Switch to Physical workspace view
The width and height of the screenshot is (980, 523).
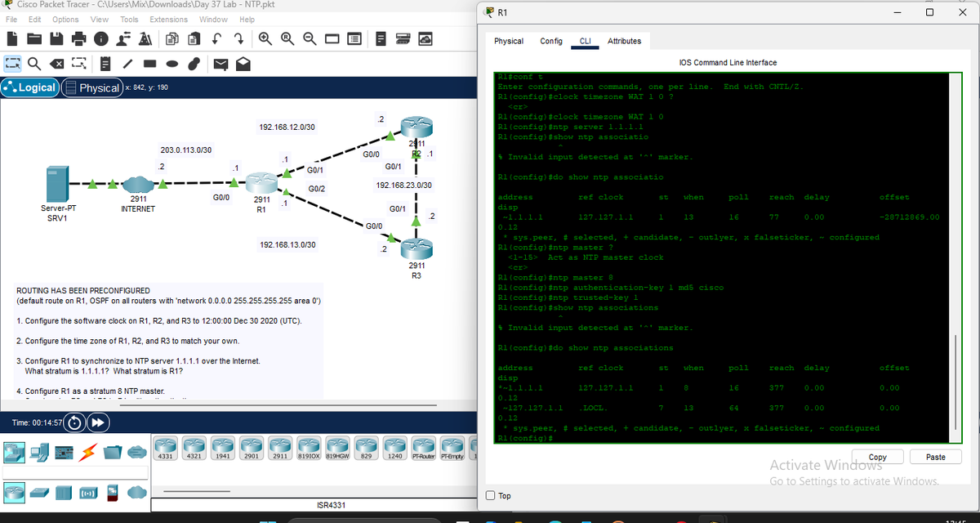(x=92, y=87)
